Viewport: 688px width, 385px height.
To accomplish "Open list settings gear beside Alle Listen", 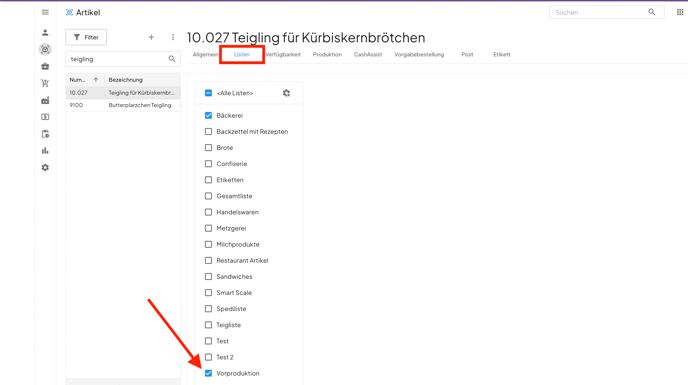I will (x=287, y=93).
